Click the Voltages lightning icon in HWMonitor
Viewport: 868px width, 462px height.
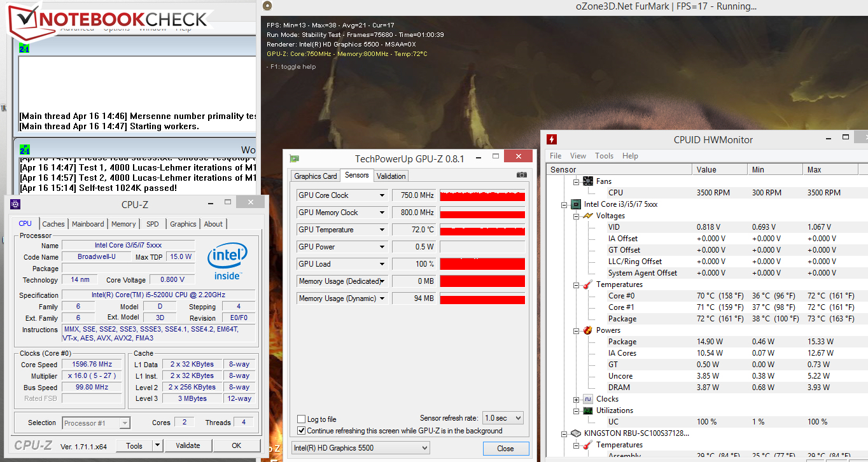coord(588,216)
